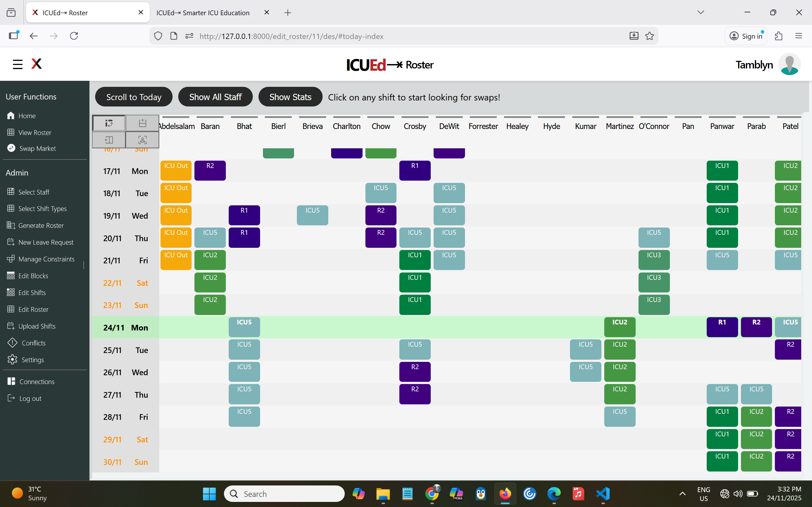This screenshot has width=812, height=507.
Task: Toggle the Show Stats panel
Action: pyautogui.click(x=290, y=97)
